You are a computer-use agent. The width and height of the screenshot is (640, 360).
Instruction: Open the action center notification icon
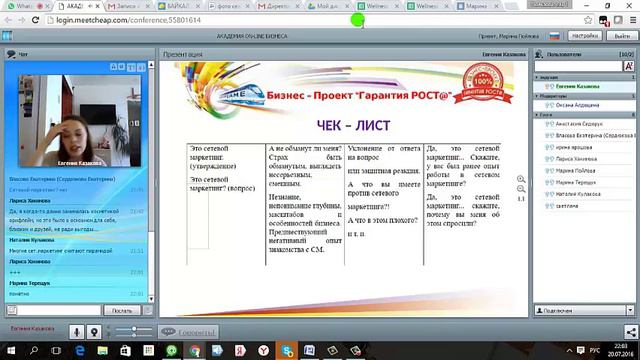coord(580,351)
